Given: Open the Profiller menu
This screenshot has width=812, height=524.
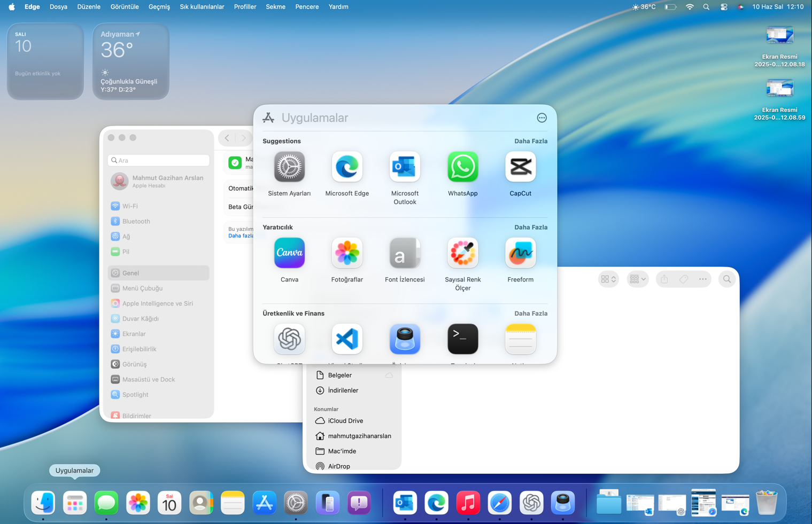Looking at the screenshot, I should (245, 7).
